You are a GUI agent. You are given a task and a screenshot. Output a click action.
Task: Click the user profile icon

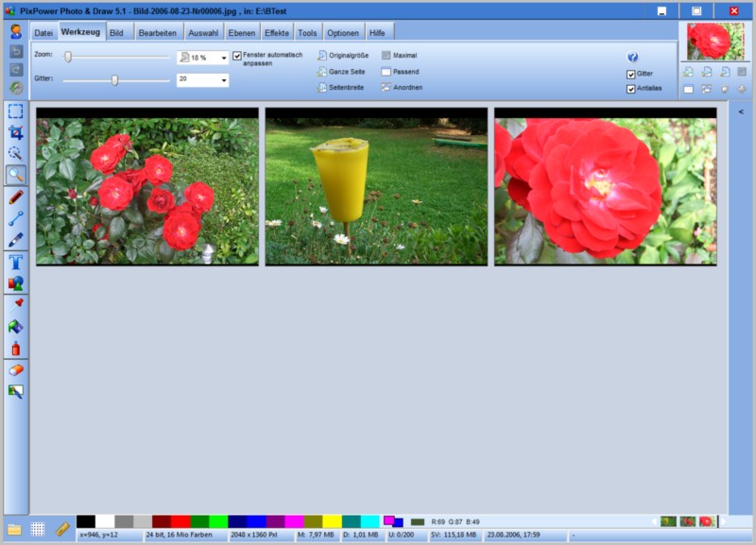coord(16,32)
